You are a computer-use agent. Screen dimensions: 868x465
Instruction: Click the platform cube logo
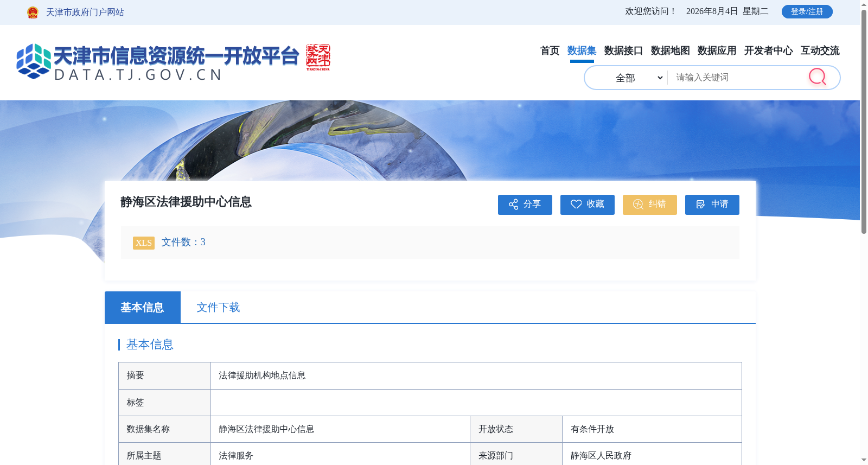[x=34, y=61]
